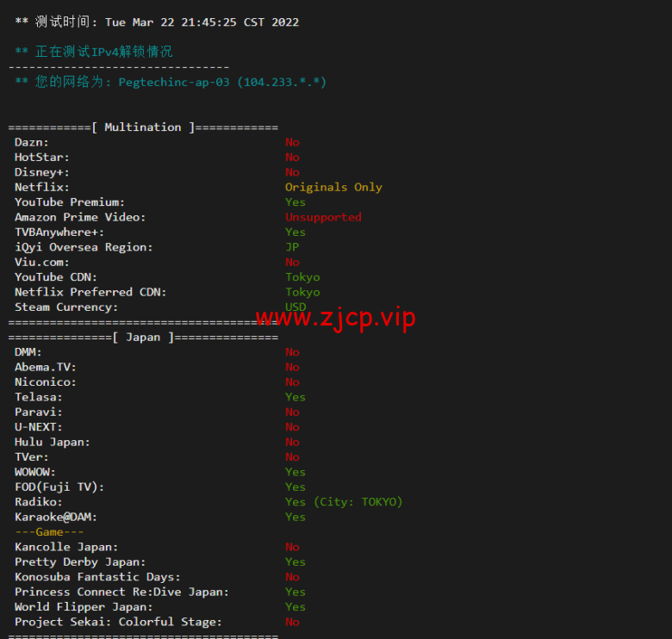
Task: Click the '[ Multination ]' section header
Action: [143, 127]
